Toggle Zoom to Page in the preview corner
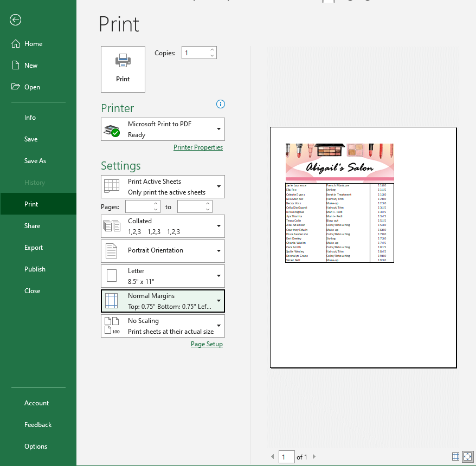The image size is (476, 466). (x=468, y=457)
